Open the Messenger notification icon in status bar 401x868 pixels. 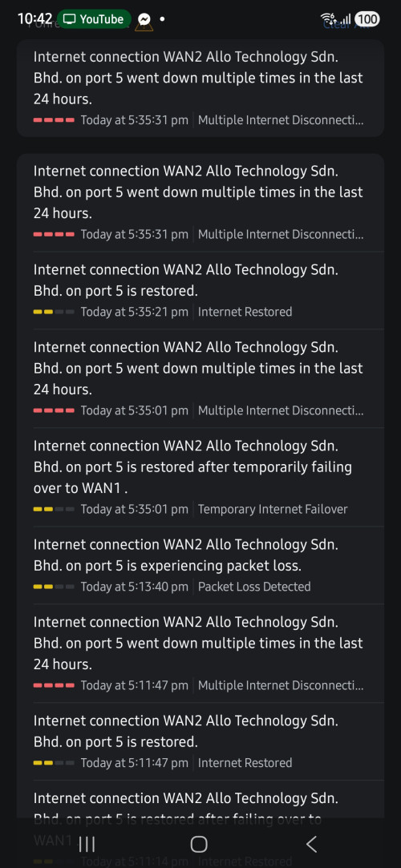(x=144, y=19)
